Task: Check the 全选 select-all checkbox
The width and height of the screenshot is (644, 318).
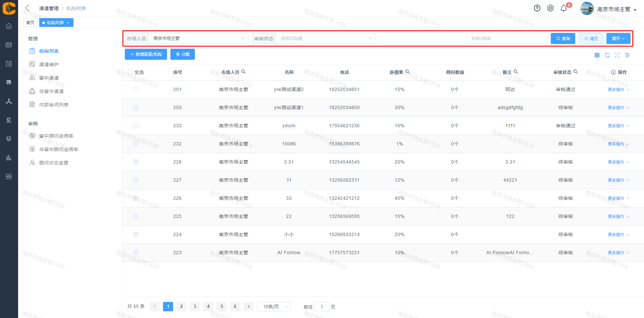Action: (x=130, y=72)
